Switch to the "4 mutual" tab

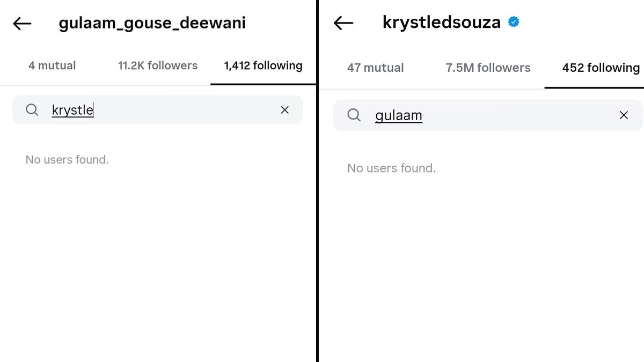pos(52,66)
